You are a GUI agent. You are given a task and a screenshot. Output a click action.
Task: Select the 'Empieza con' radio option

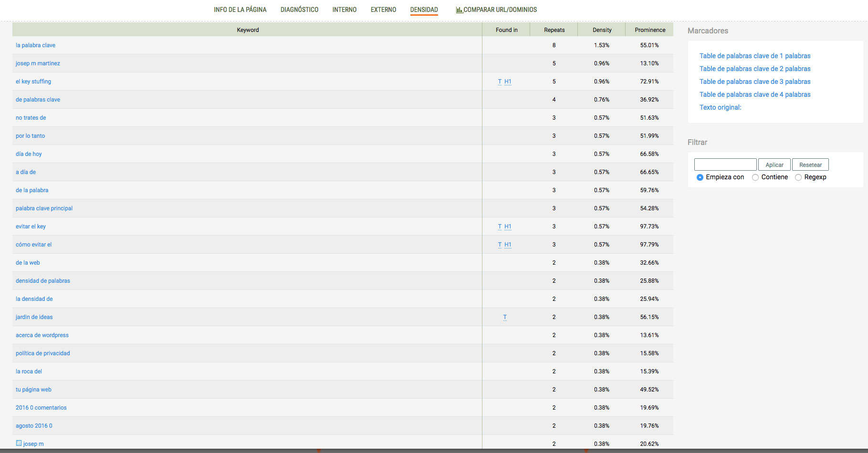(700, 177)
